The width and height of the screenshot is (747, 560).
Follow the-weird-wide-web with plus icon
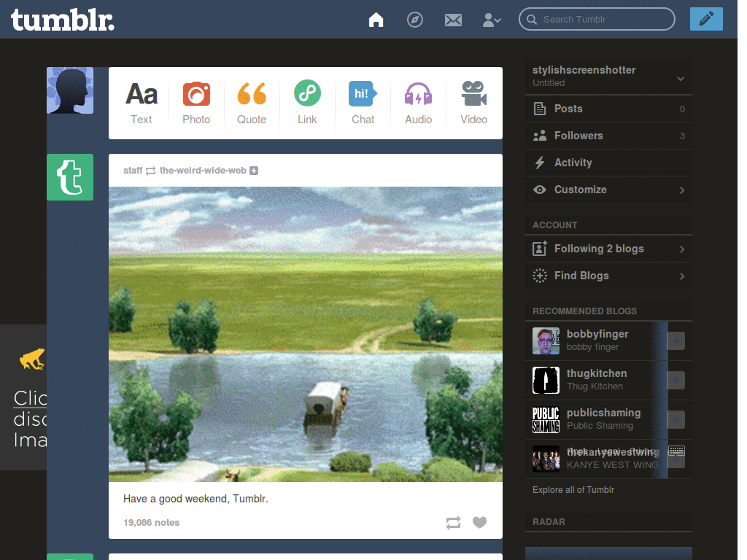(254, 171)
